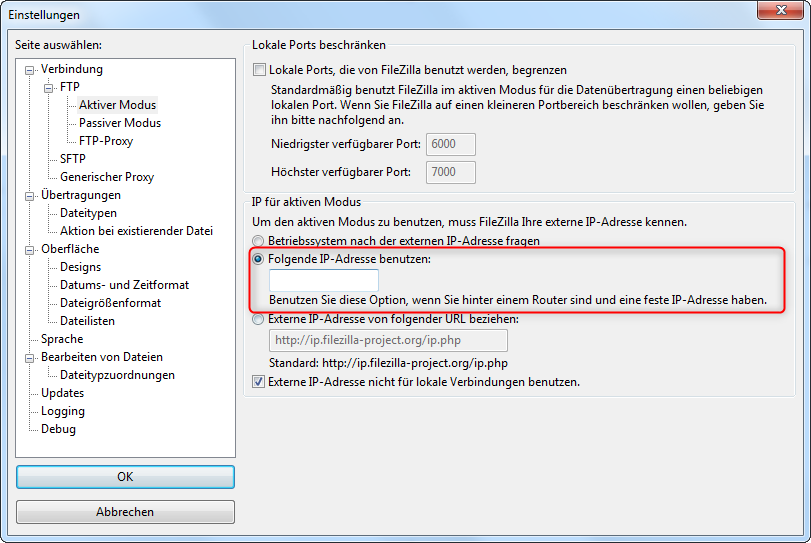The width and height of the screenshot is (811, 543).
Task: Open the Passiver Modus settings page
Action: pos(120,123)
